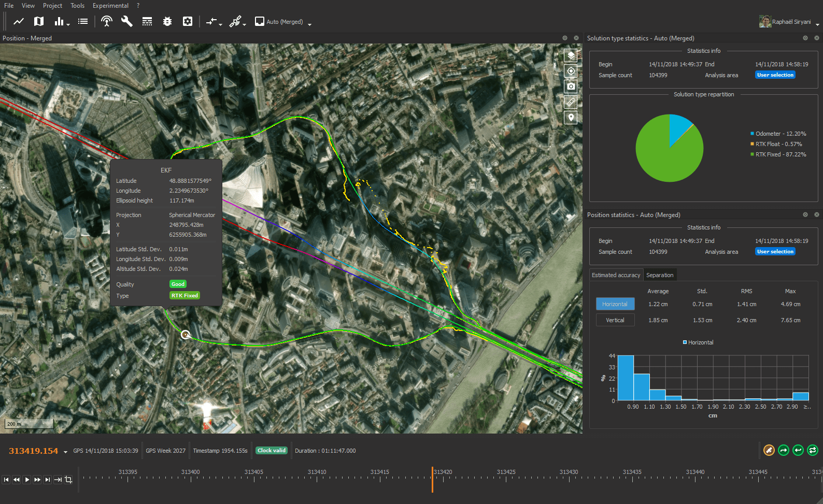Click the antenna broadcast icon in the toolbar

pos(107,21)
